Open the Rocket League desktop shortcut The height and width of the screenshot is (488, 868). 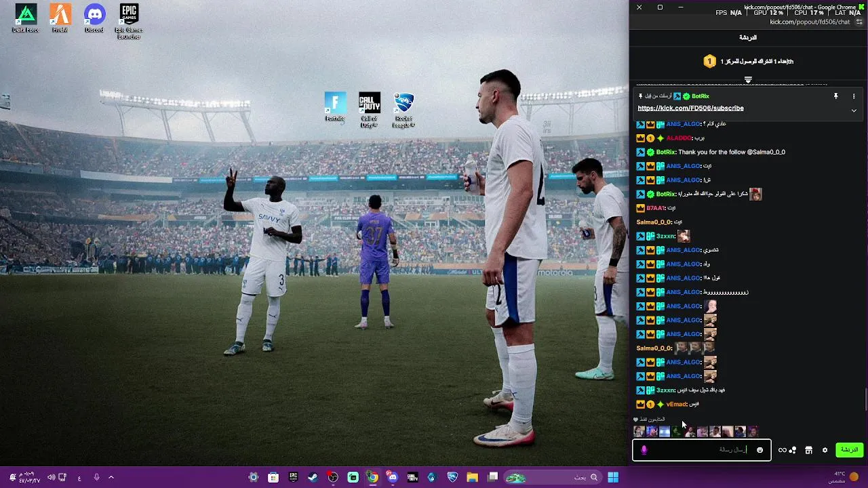(403, 110)
